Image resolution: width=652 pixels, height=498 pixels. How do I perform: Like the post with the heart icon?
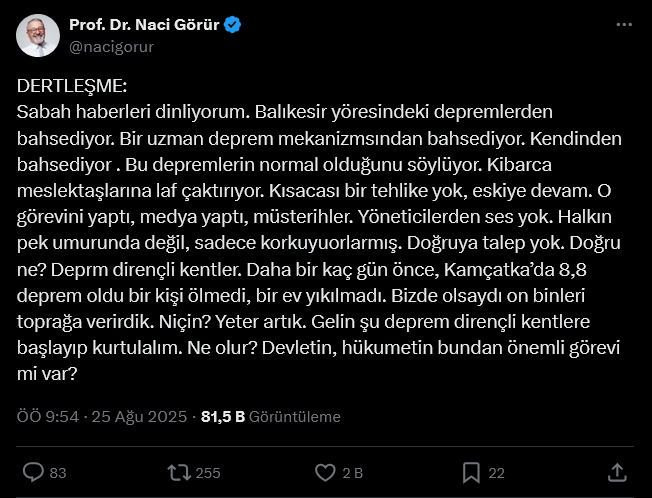click(325, 472)
